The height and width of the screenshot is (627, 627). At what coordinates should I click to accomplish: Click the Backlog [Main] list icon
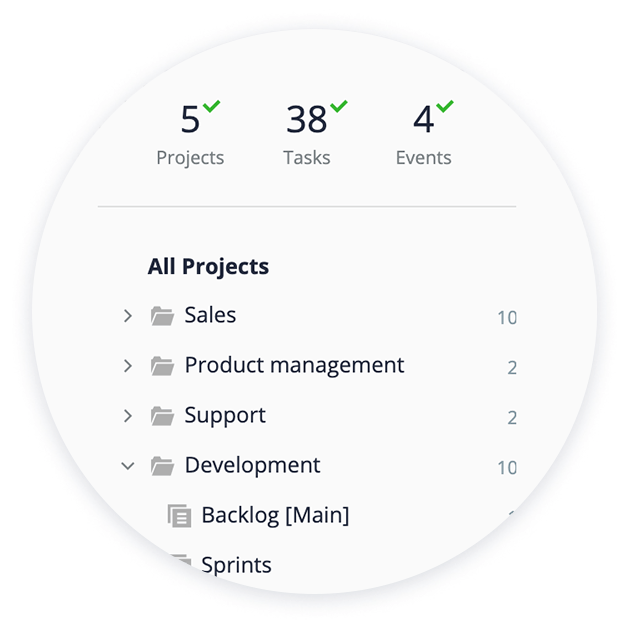179,516
